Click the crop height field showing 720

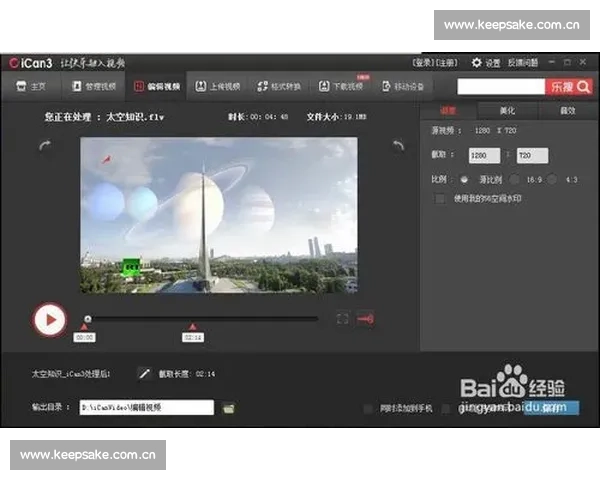click(532, 156)
